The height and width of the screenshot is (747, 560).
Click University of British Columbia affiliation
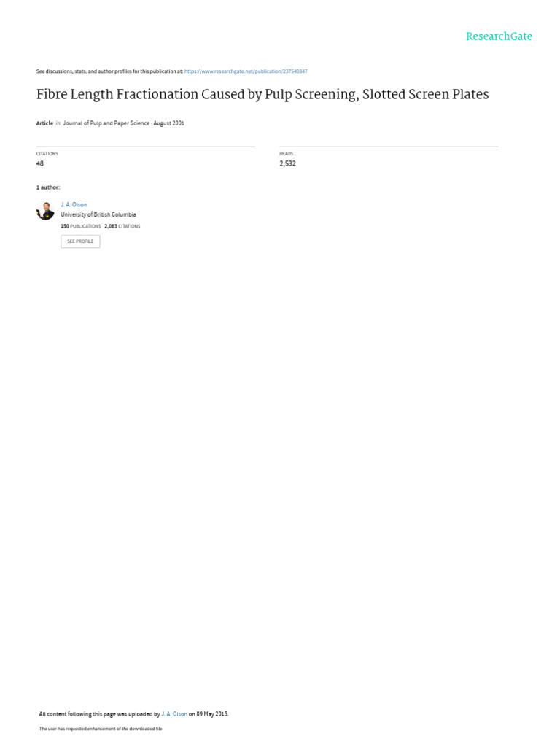click(98, 214)
